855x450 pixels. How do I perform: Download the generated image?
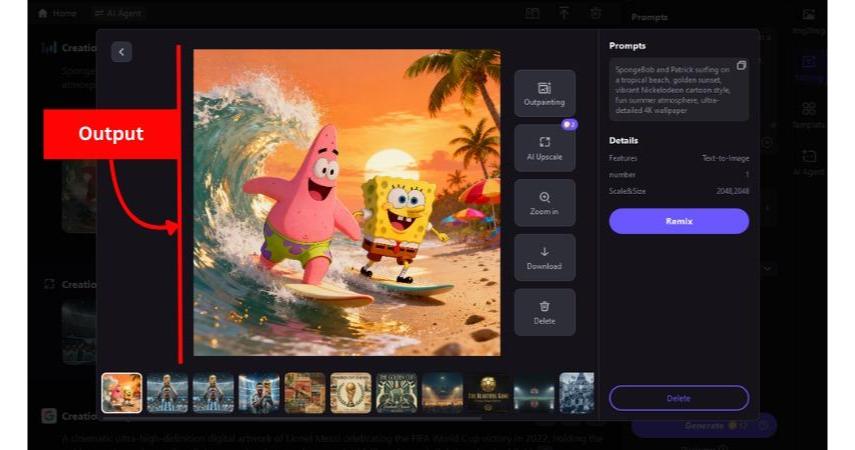[544, 257]
